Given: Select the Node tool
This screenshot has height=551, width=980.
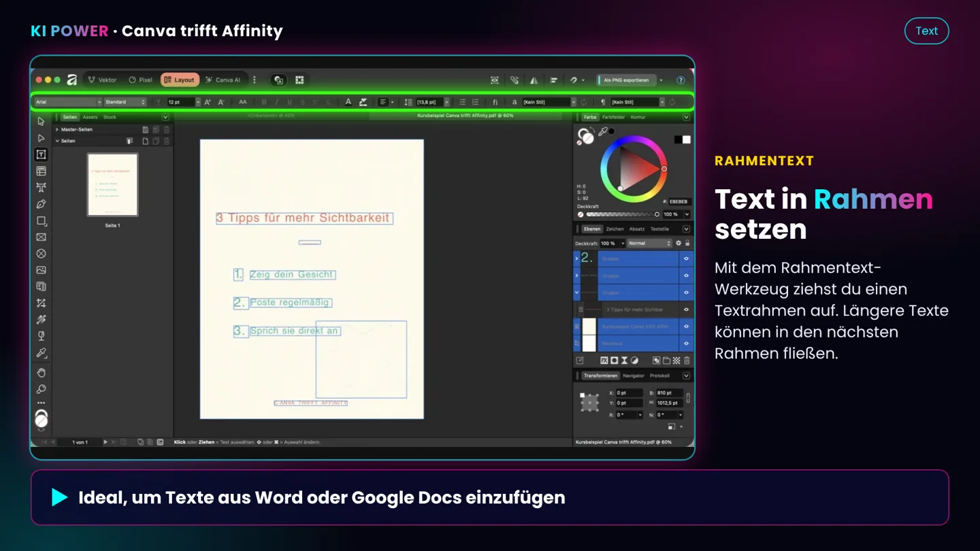Looking at the screenshot, I should tap(41, 138).
